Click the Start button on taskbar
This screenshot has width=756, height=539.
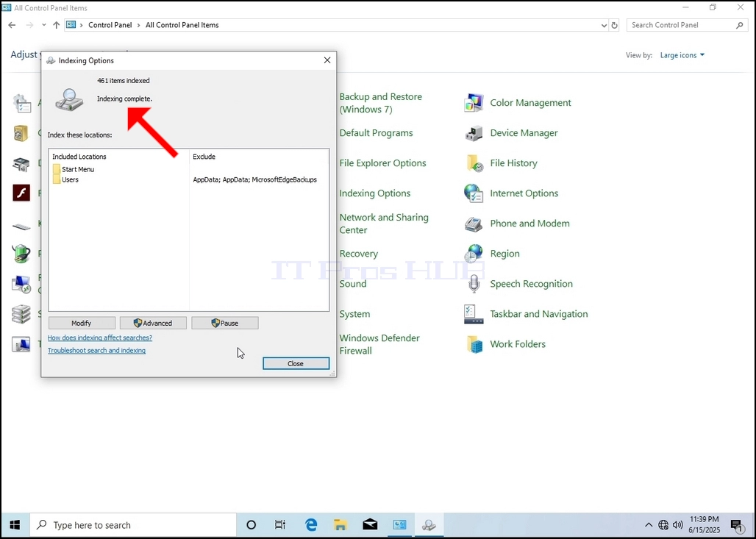[x=15, y=525]
